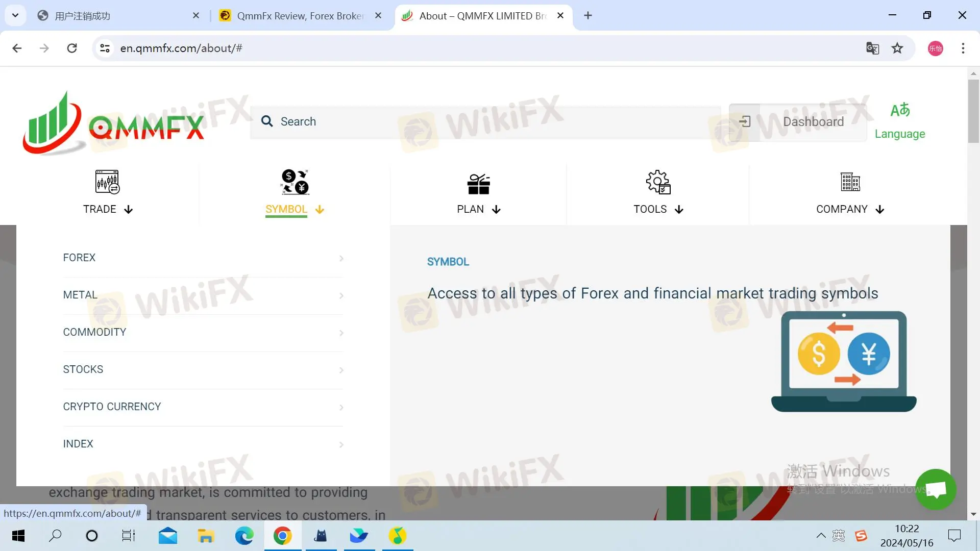The height and width of the screenshot is (551, 980).
Task: Click the TOOLS gear icon
Action: point(658,182)
